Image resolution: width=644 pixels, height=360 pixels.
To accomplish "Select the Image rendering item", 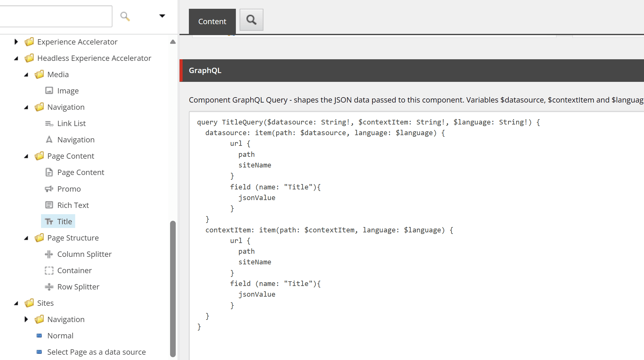I will [68, 91].
